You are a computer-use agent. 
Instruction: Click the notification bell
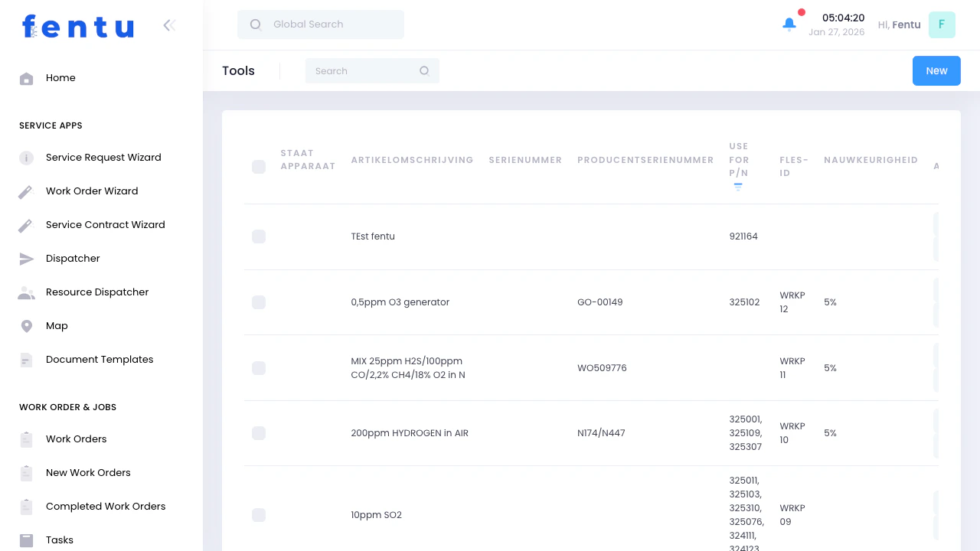(x=789, y=24)
